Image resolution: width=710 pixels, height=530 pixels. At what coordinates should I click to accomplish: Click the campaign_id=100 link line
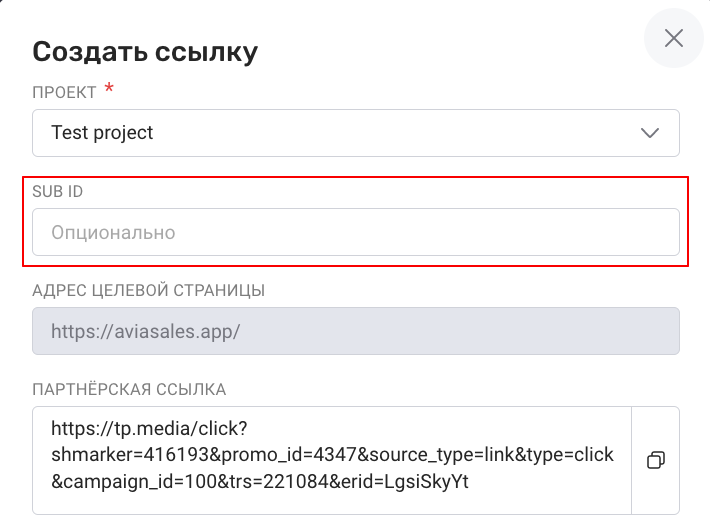260,481
